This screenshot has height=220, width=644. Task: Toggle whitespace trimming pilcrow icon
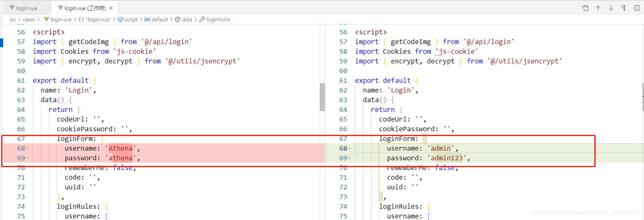(x=624, y=8)
